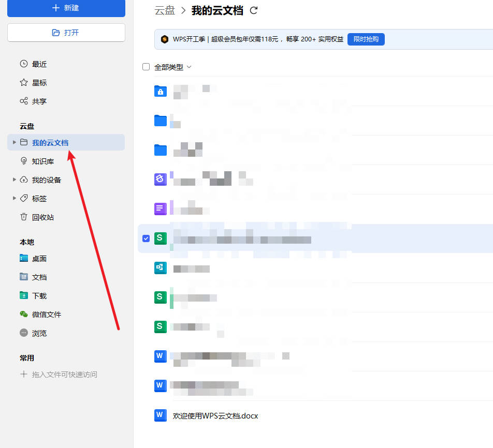Expand the 我的设备 tree node

15,180
